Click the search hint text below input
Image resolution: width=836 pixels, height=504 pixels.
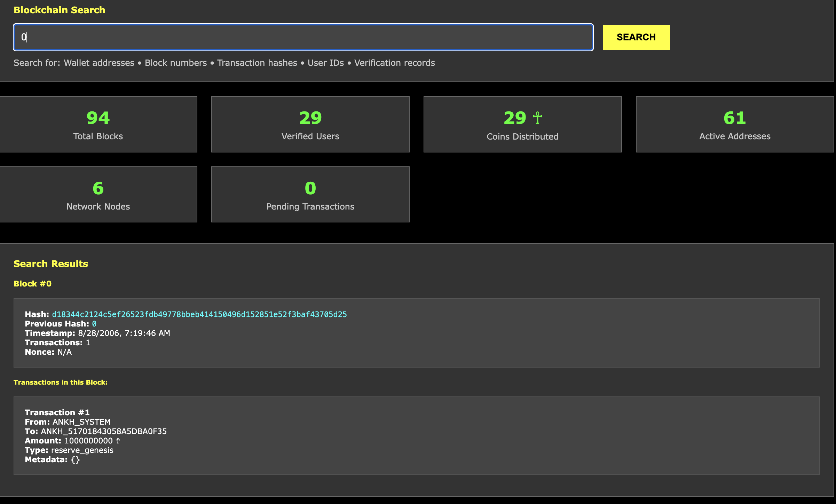coord(224,63)
